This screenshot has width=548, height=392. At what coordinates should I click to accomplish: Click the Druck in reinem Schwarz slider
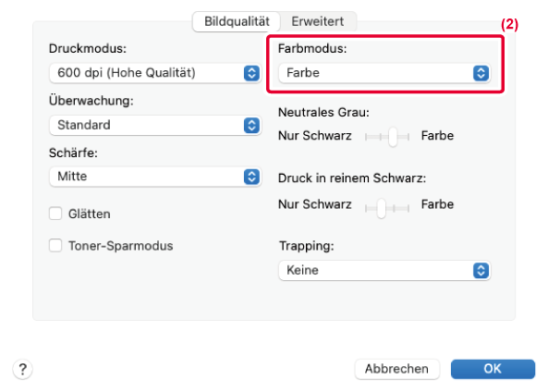(387, 208)
